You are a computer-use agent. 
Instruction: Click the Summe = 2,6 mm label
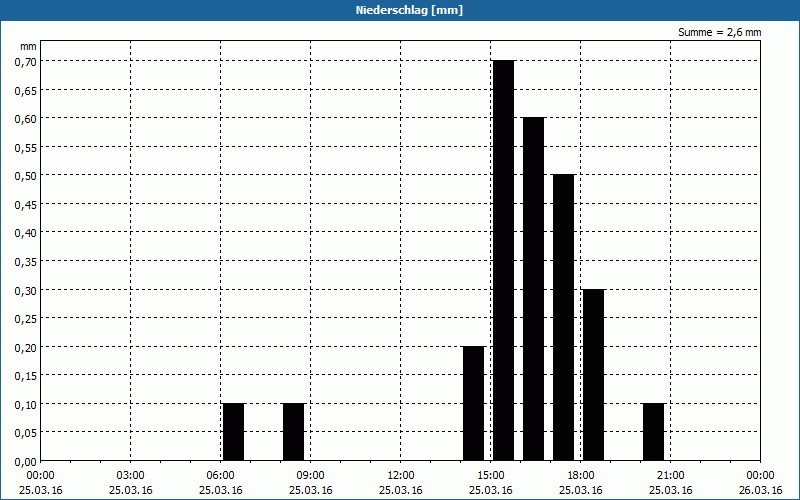click(719, 32)
